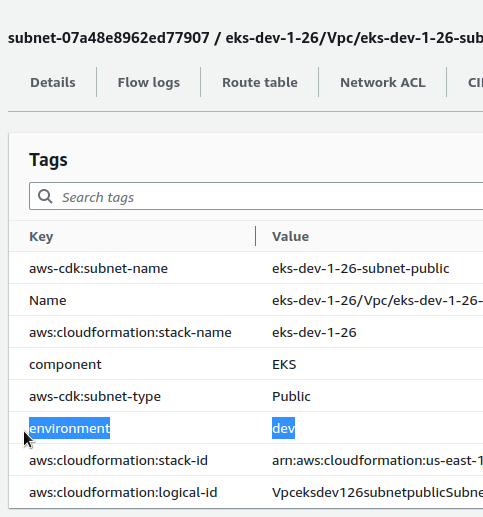Focus the Search tags input field

[256, 196]
